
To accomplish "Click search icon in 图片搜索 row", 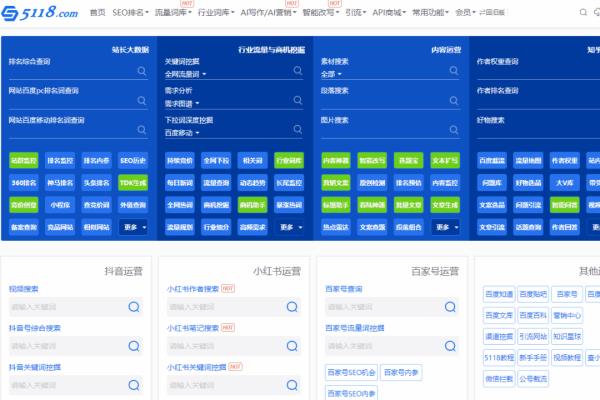I will point(454,130).
